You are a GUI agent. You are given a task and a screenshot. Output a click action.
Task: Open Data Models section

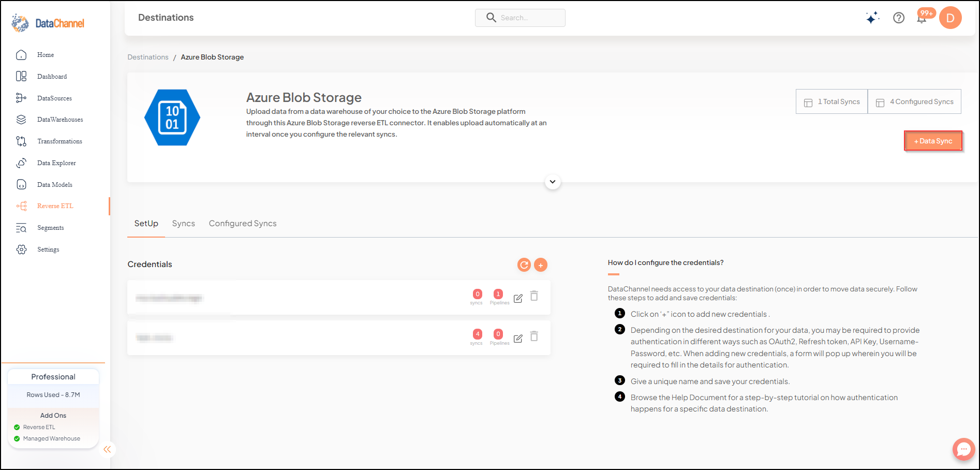pyautogui.click(x=55, y=185)
